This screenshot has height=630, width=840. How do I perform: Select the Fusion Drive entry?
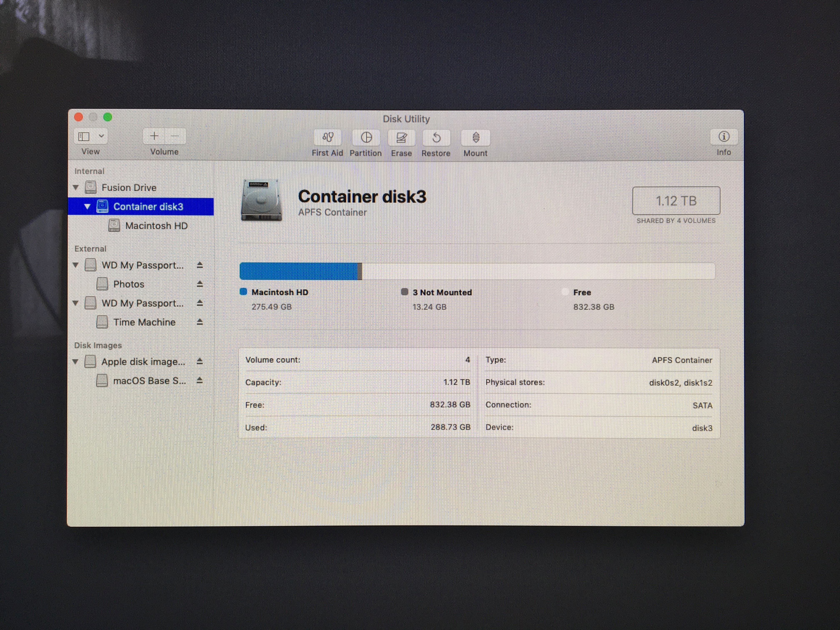pyautogui.click(x=129, y=187)
